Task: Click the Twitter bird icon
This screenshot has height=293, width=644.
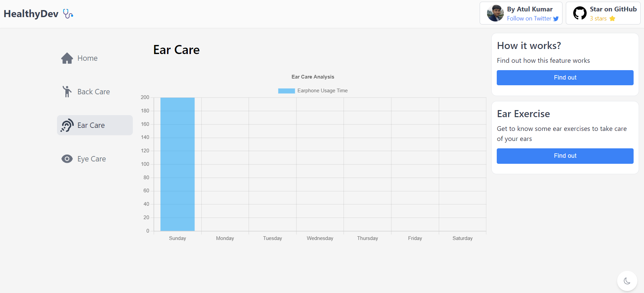Action: (556, 19)
